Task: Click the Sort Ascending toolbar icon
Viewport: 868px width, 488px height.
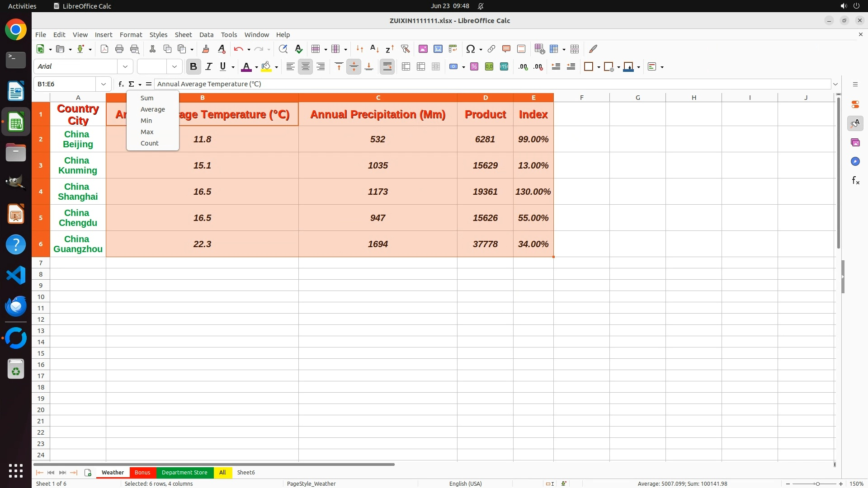Action: click(x=374, y=49)
